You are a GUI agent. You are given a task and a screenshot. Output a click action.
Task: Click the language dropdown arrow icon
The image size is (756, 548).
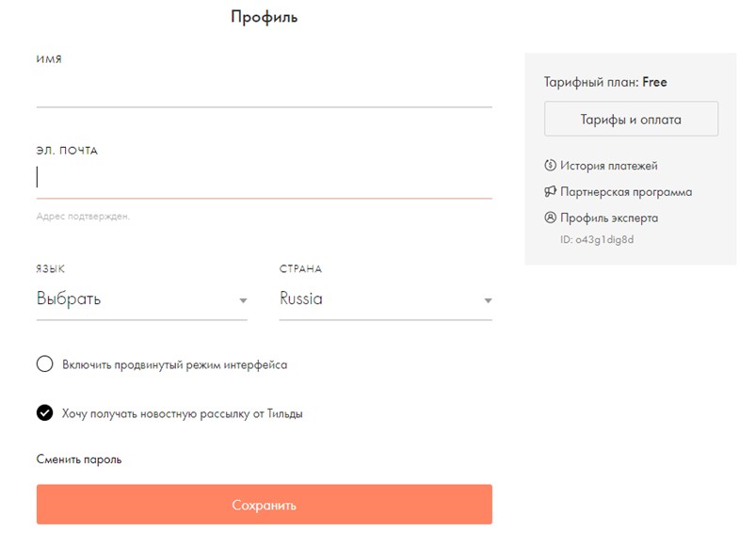[243, 300]
